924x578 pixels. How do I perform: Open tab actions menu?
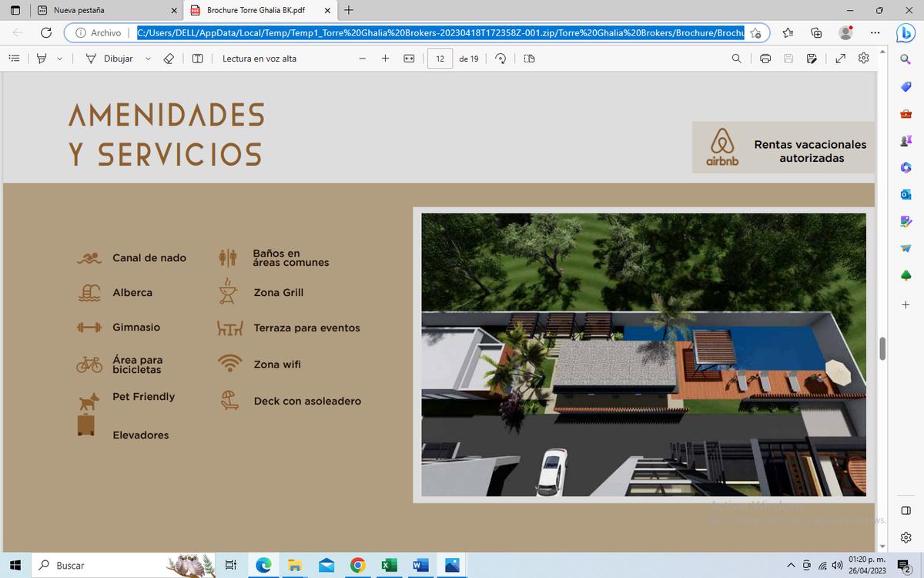click(15, 11)
